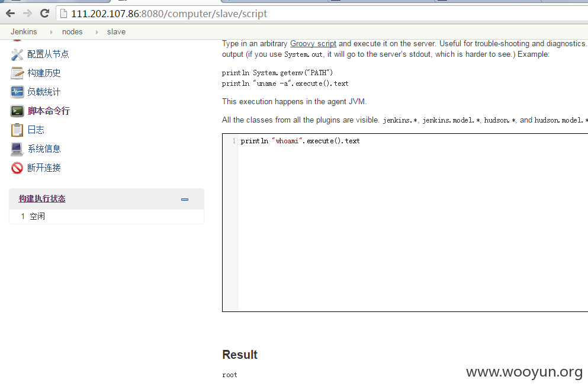Open 构建执行状态 heading link

(42, 198)
